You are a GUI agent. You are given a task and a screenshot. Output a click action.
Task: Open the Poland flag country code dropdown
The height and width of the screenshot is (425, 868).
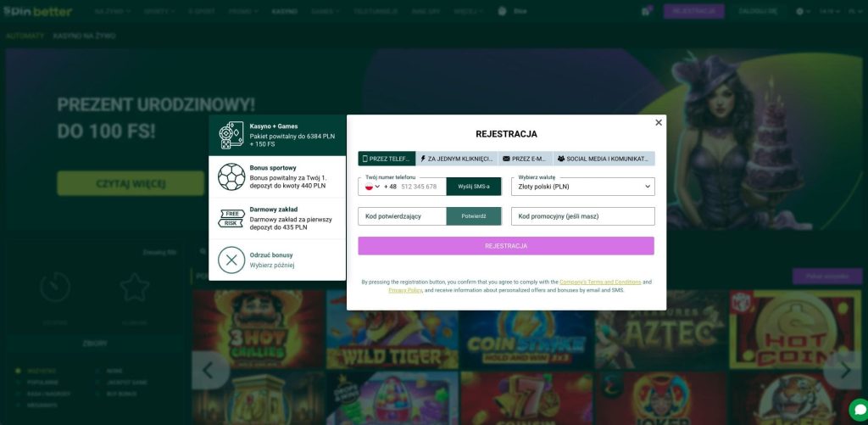[373, 187]
